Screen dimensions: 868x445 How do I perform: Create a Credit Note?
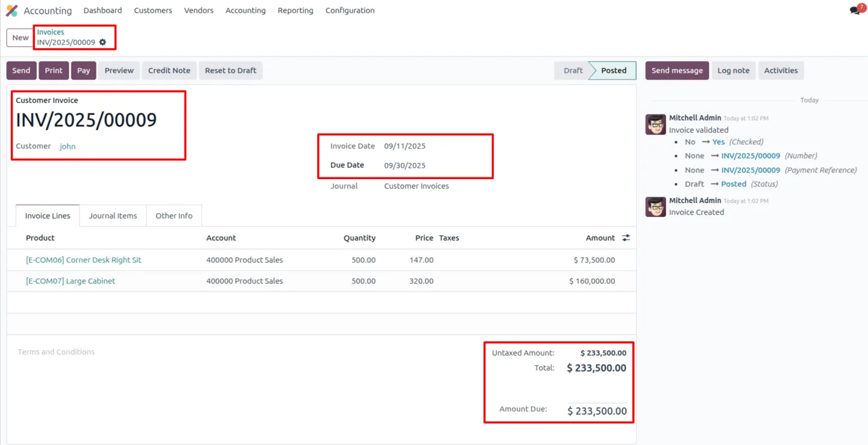(169, 71)
